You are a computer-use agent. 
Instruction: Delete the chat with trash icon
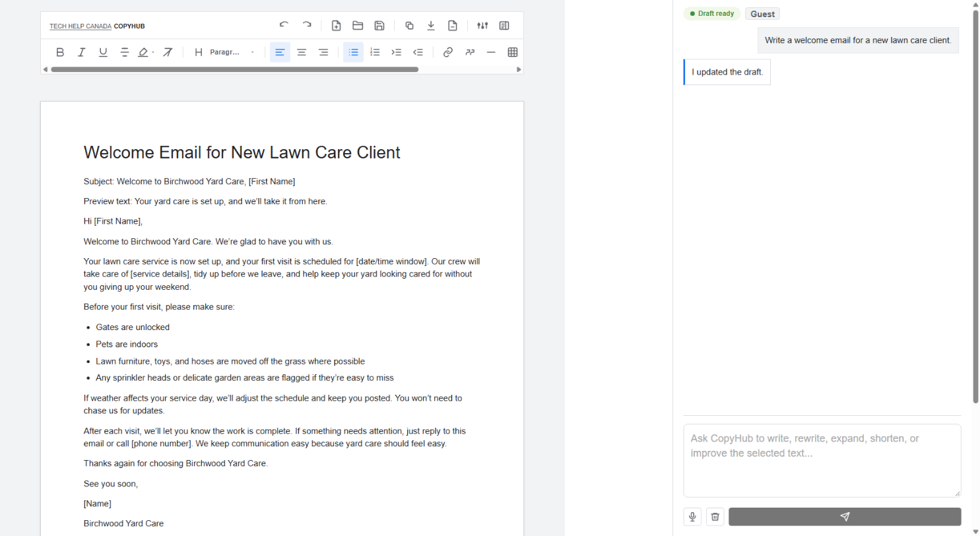point(715,517)
